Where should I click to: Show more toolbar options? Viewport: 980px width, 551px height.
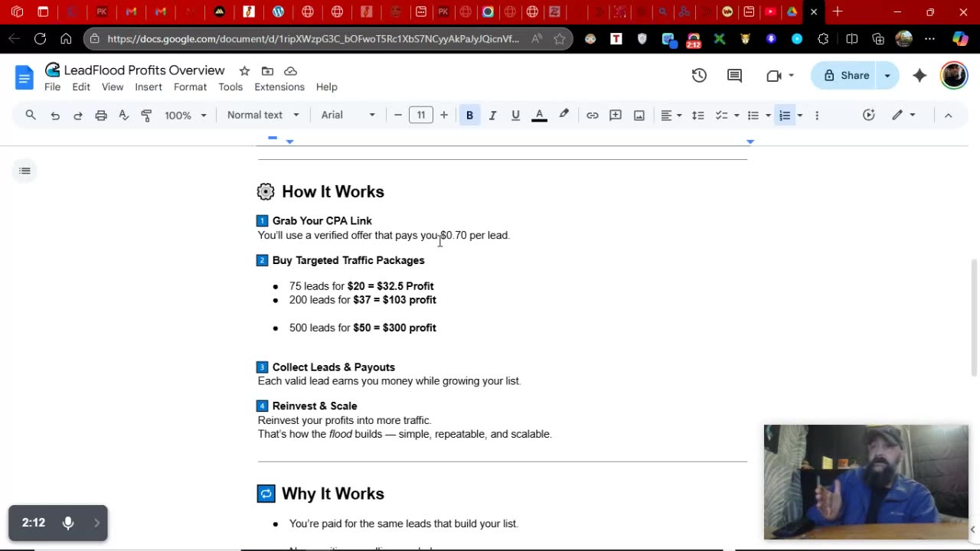pyautogui.click(x=817, y=116)
